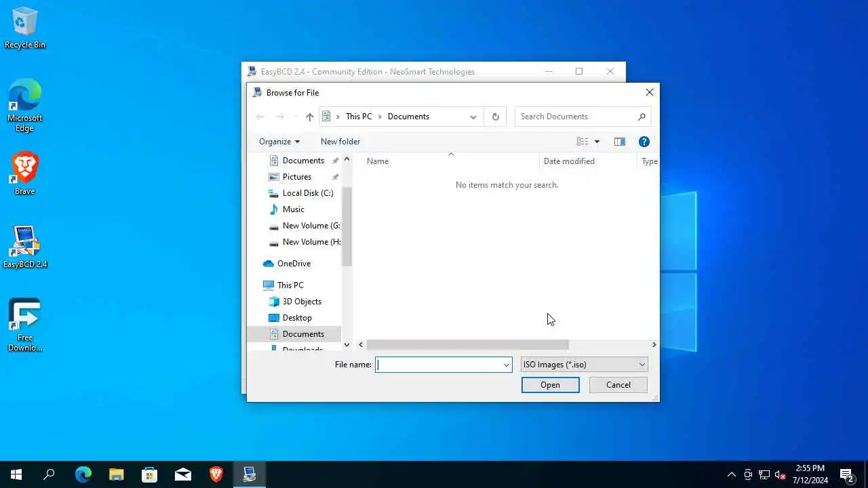868x488 pixels.
Task: Open taskbar Search
Action: tap(49, 474)
